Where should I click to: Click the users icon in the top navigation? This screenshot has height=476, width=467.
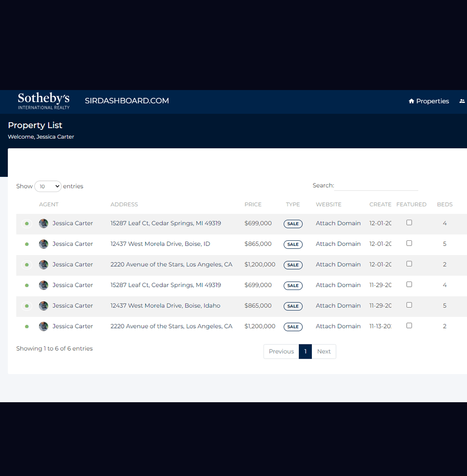(x=462, y=101)
